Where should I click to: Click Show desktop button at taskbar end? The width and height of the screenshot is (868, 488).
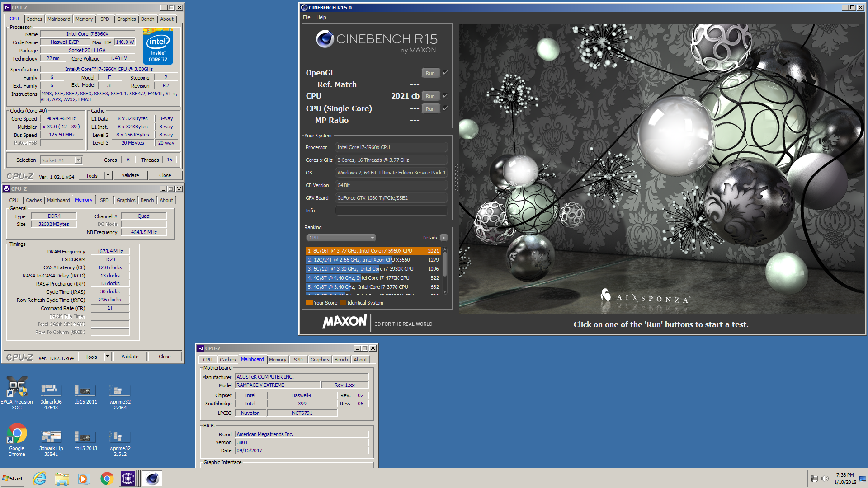[x=863, y=479]
